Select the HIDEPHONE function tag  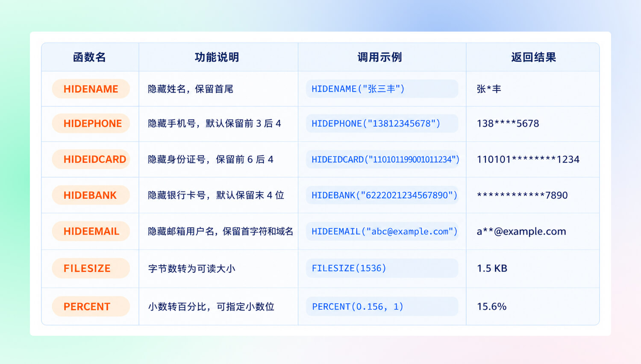click(x=91, y=123)
